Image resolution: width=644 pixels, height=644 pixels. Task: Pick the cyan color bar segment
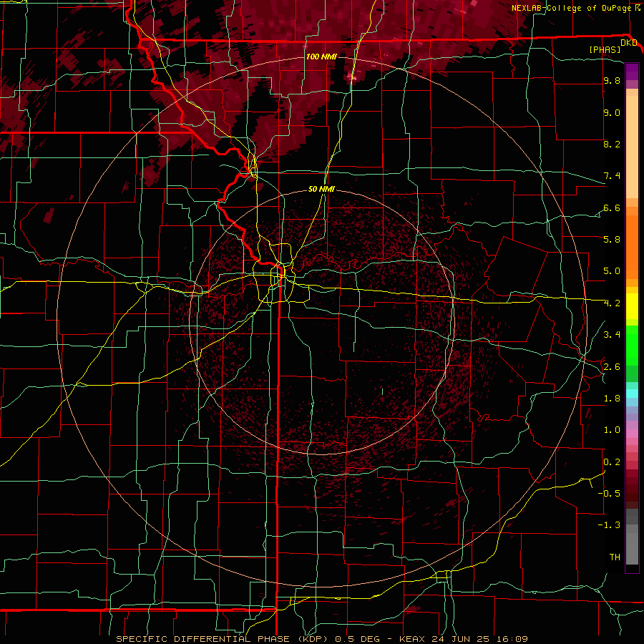(x=632, y=394)
